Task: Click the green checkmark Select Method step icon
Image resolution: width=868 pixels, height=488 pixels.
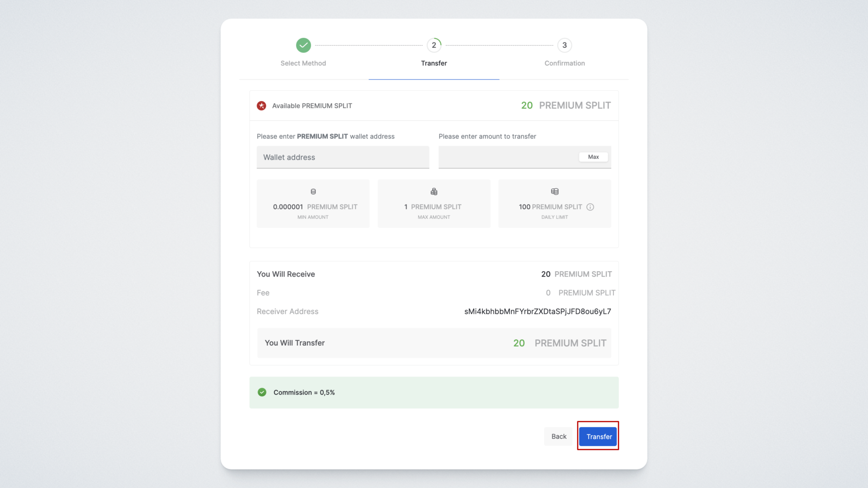Action: point(303,45)
